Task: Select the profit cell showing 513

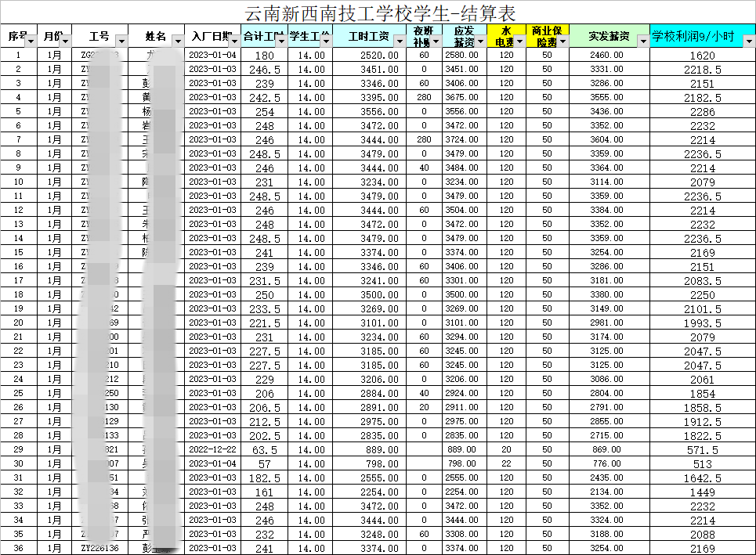Action: tap(703, 463)
